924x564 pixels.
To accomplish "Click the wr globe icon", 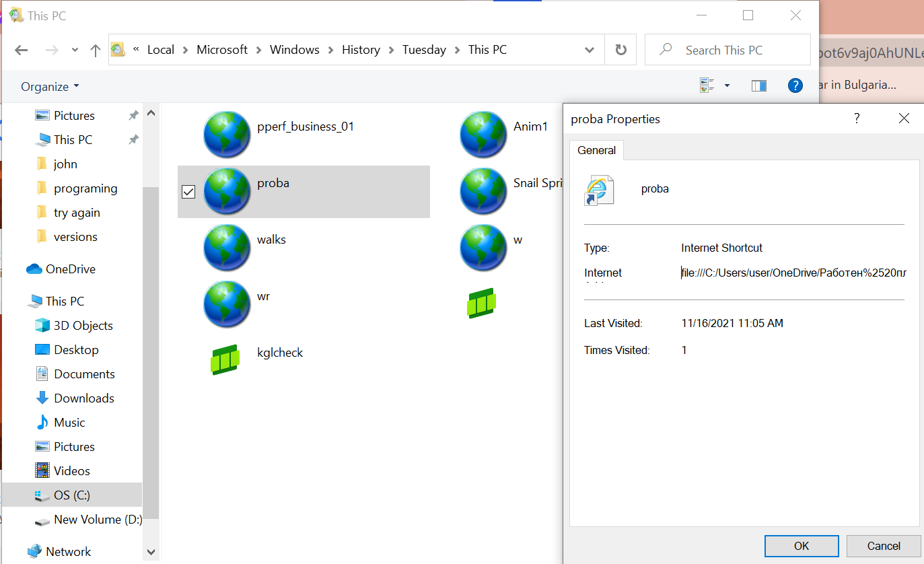I will tap(227, 304).
